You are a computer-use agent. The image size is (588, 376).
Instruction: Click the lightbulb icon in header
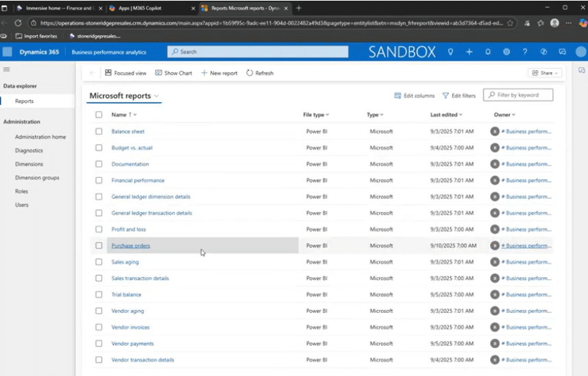click(450, 52)
